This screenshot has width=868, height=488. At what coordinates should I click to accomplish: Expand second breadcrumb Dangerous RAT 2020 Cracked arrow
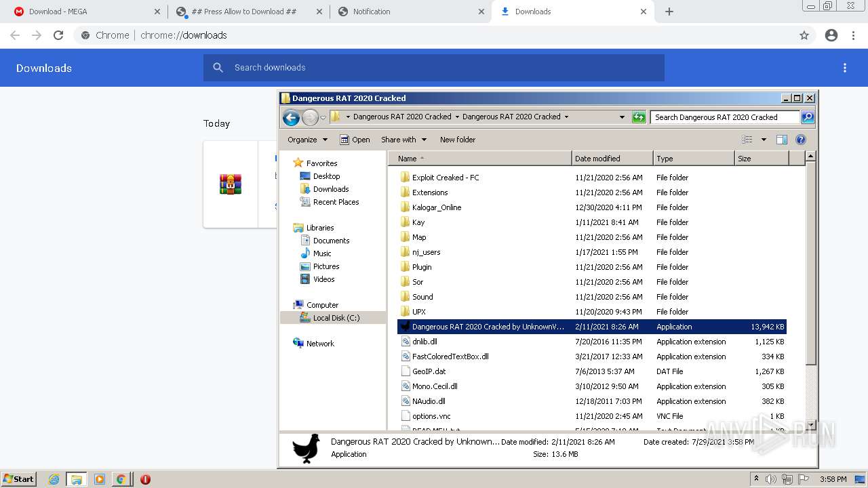[566, 117]
